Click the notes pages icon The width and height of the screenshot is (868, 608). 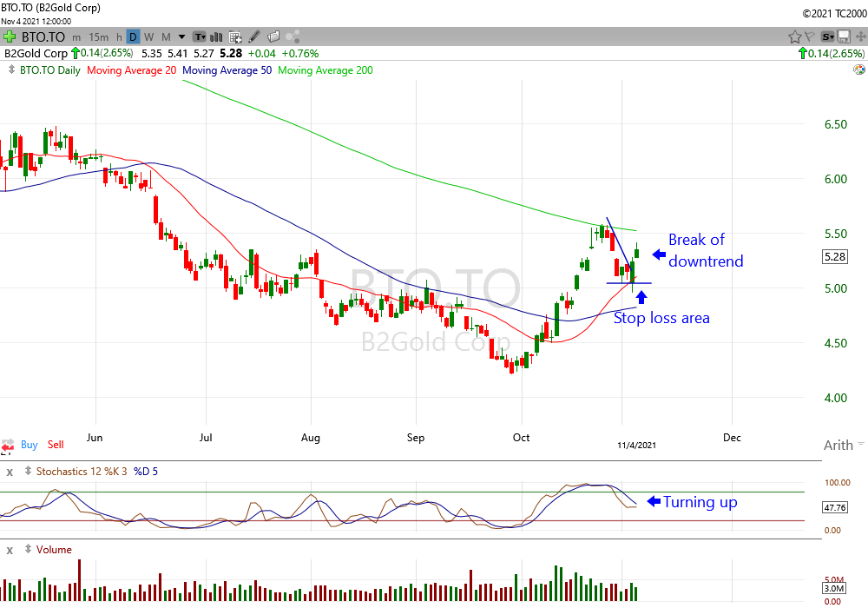pyautogui.click(x=273, y=37)
